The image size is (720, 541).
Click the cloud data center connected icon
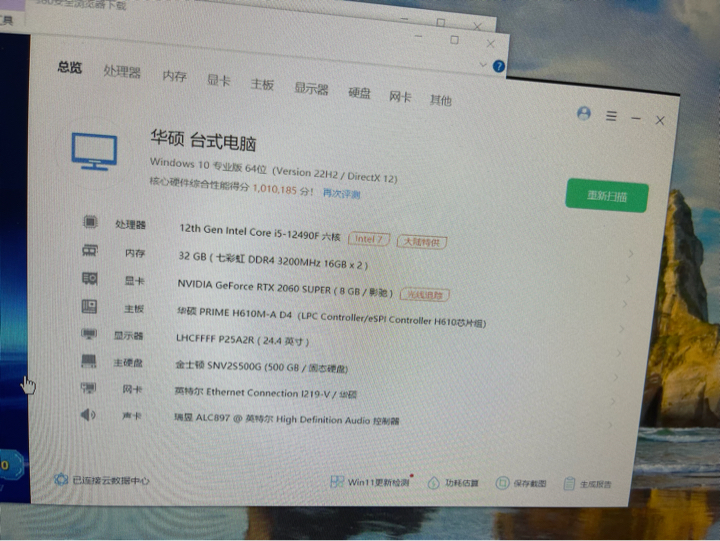(61, 479)
